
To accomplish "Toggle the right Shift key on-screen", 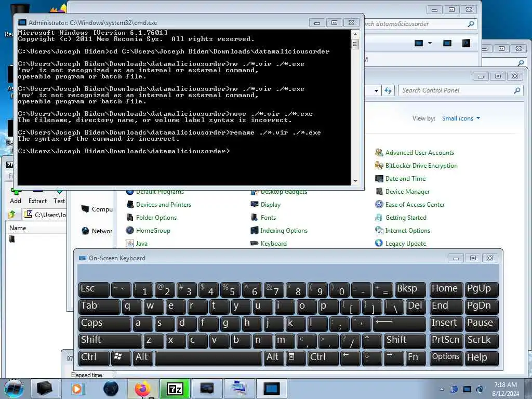I will [405, 340].
